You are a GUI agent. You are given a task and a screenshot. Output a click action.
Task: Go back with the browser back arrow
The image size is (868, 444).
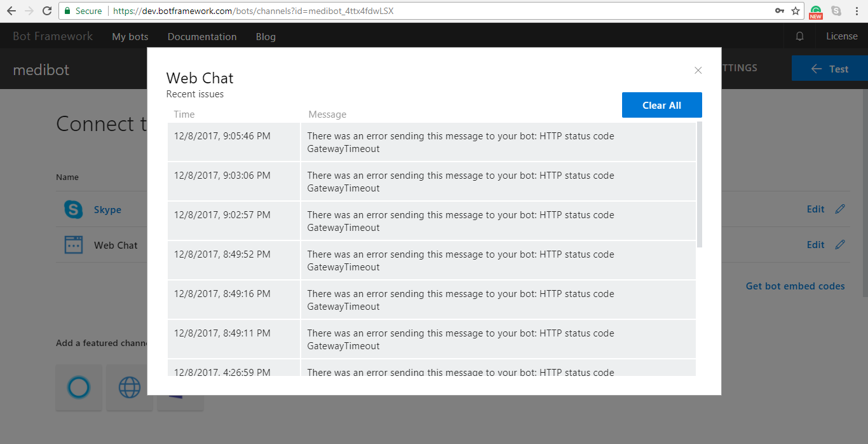(x=11, y=11)
